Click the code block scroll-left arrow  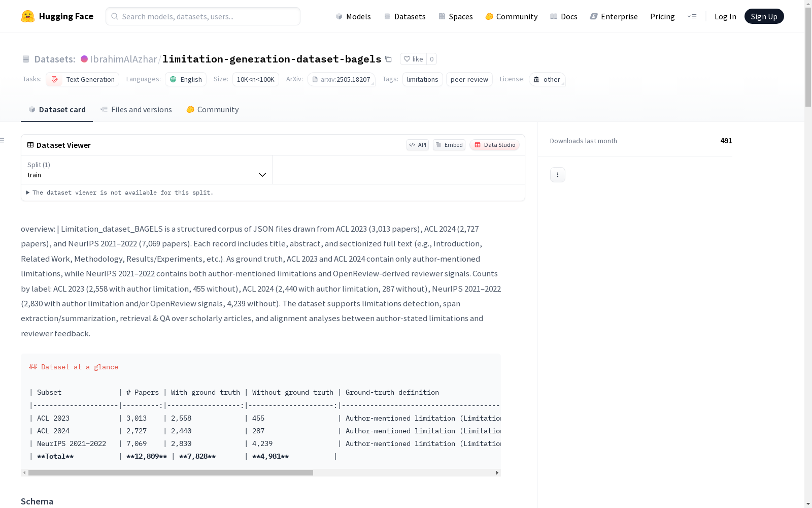[24, 472]
